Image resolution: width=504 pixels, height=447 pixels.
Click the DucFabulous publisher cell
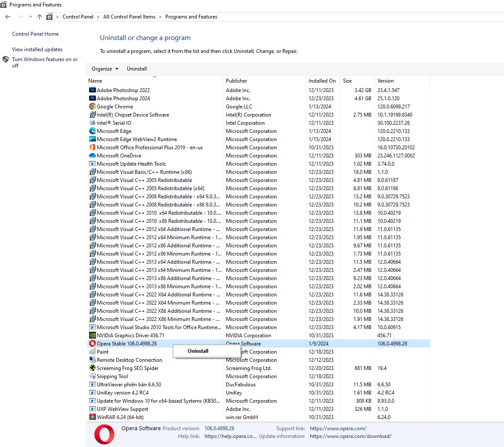point(241,384)
